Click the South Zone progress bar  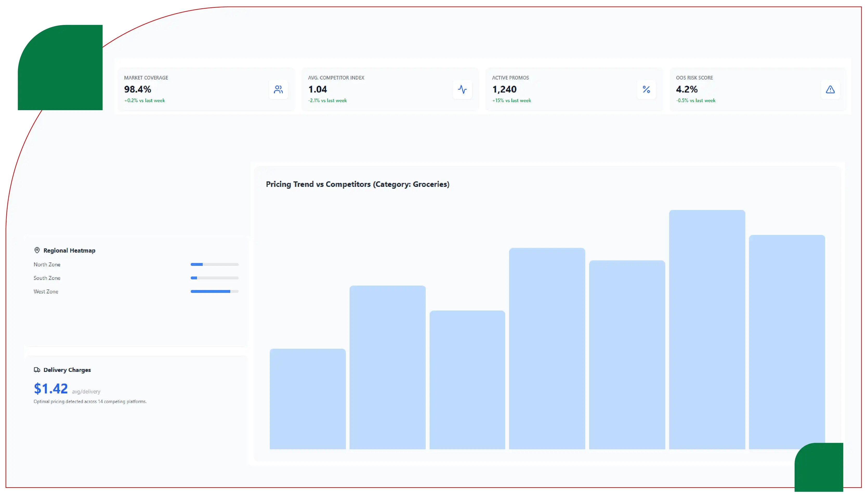coord(214,278)
